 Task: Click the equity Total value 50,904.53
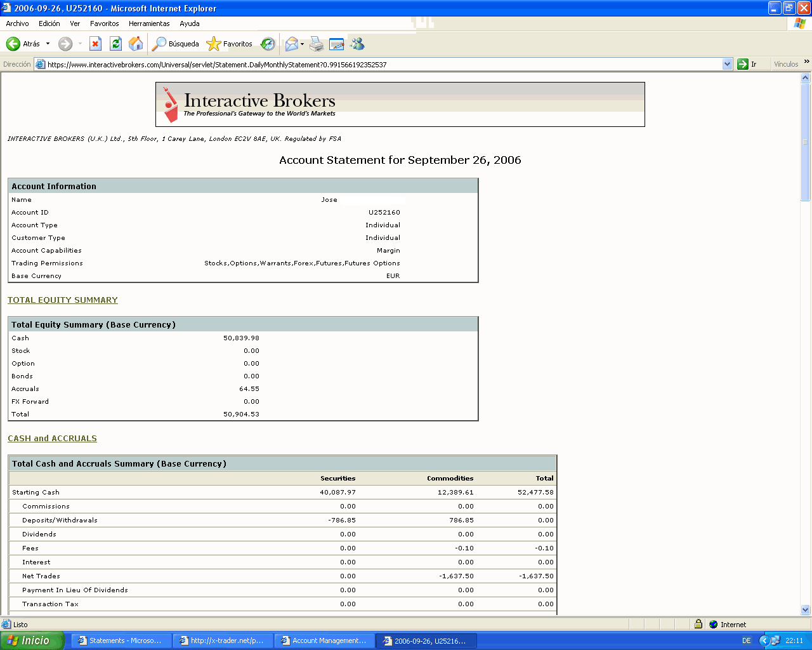tap(241, 415)
